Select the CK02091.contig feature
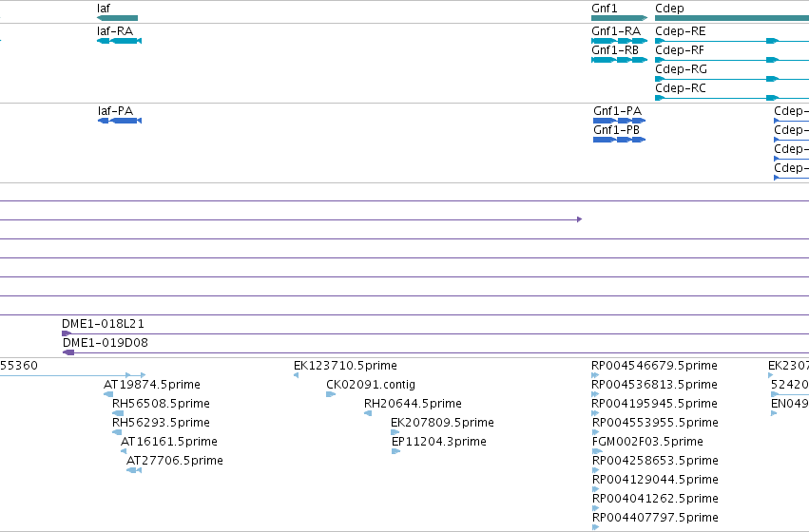This screenshot has height=532, width=809. [x=331, y=394]
